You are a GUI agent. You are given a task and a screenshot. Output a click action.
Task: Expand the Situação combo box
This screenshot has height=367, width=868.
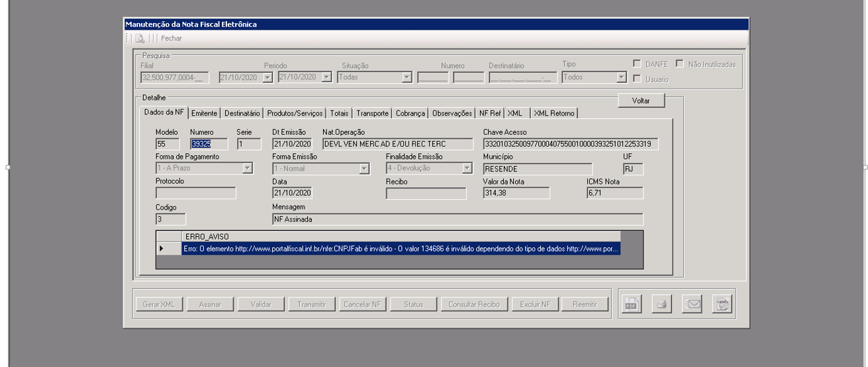coord(407,77)
